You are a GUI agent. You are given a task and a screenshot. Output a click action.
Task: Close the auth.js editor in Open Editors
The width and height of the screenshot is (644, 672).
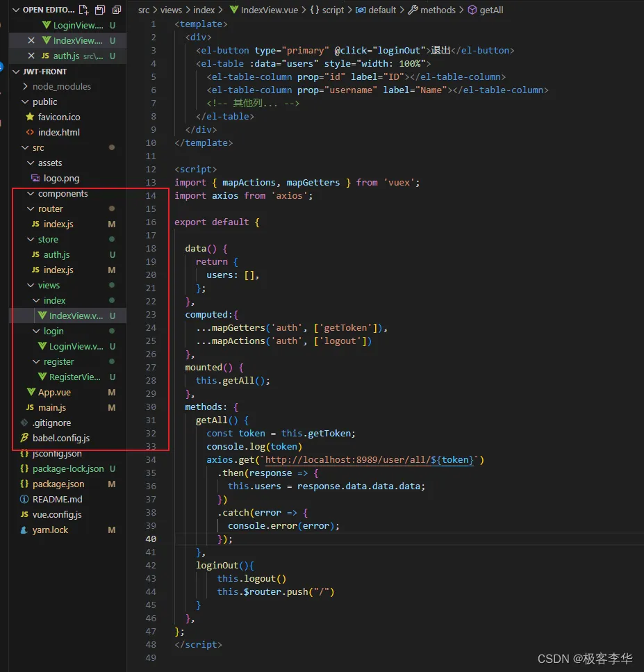pos(31,56)
